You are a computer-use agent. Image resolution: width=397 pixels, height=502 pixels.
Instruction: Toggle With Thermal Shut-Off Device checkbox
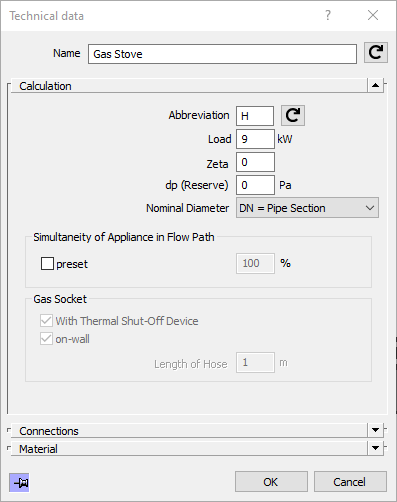tap(46, 321)
